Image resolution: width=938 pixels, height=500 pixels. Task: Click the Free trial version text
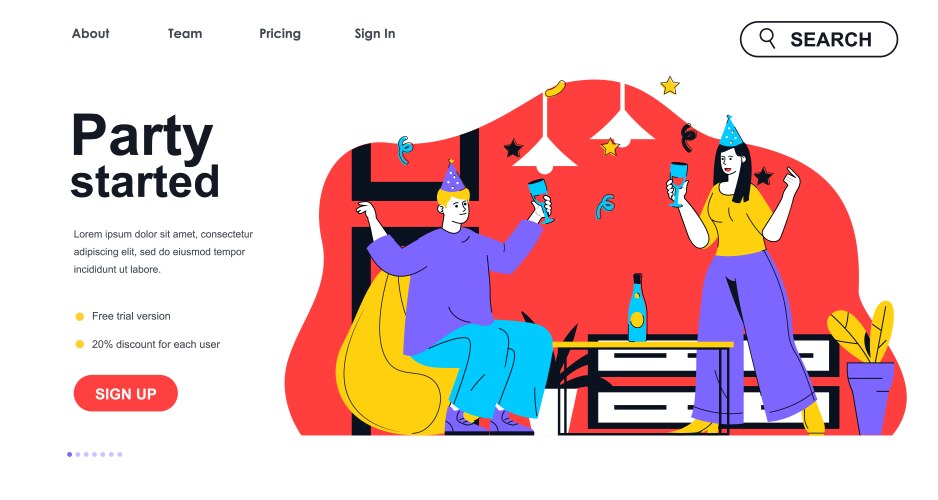(x=131, y=316)
